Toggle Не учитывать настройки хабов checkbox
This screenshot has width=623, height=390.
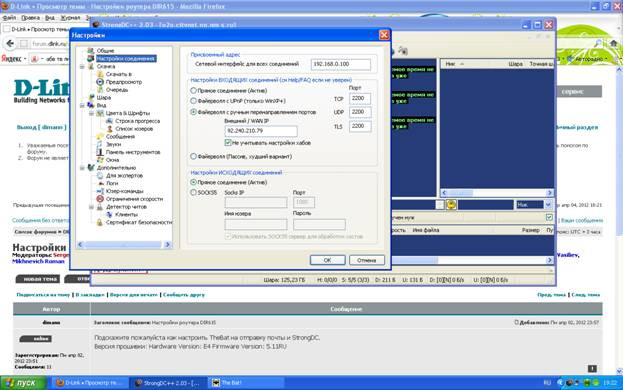(228, 143)
